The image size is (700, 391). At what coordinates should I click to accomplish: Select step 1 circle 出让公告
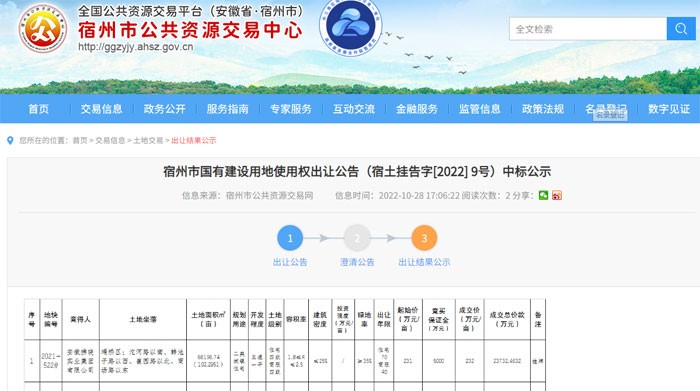(x=290, y=238)
